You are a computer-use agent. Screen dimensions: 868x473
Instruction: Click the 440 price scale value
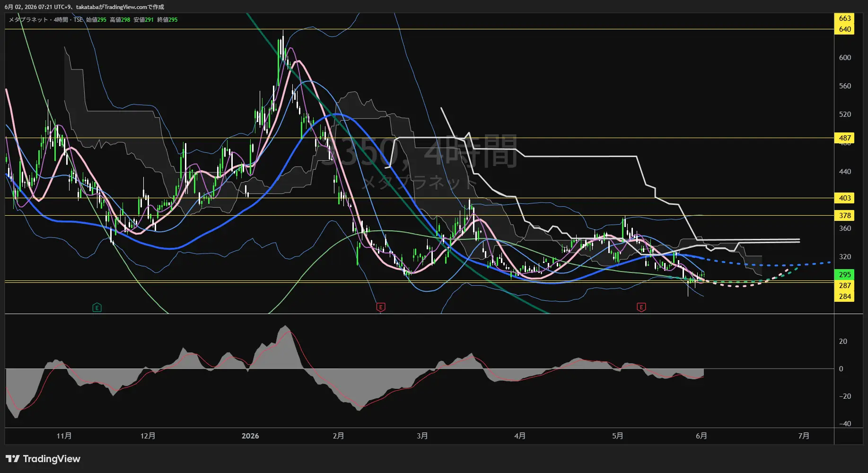[845, 172]
